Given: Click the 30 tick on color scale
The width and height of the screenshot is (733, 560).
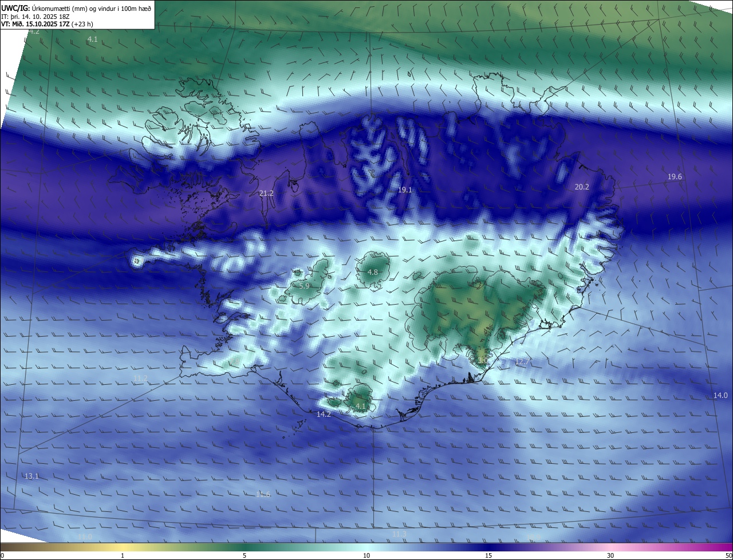Looking at the screenshot, I should pyautogui.click(x=610, y=555).
